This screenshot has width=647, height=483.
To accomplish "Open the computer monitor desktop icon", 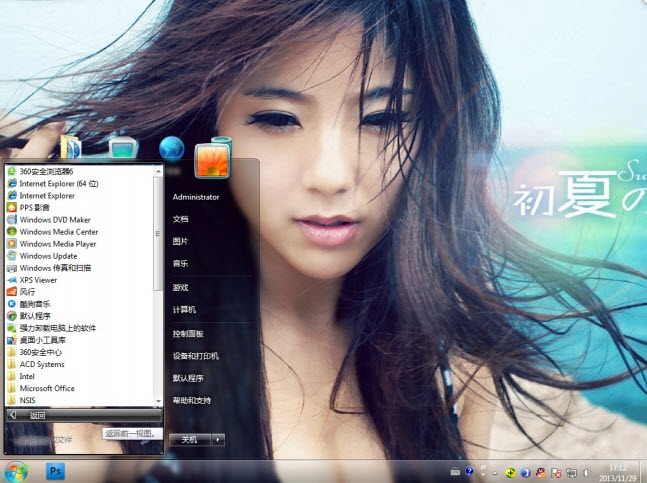I will (x=123, y=148).
